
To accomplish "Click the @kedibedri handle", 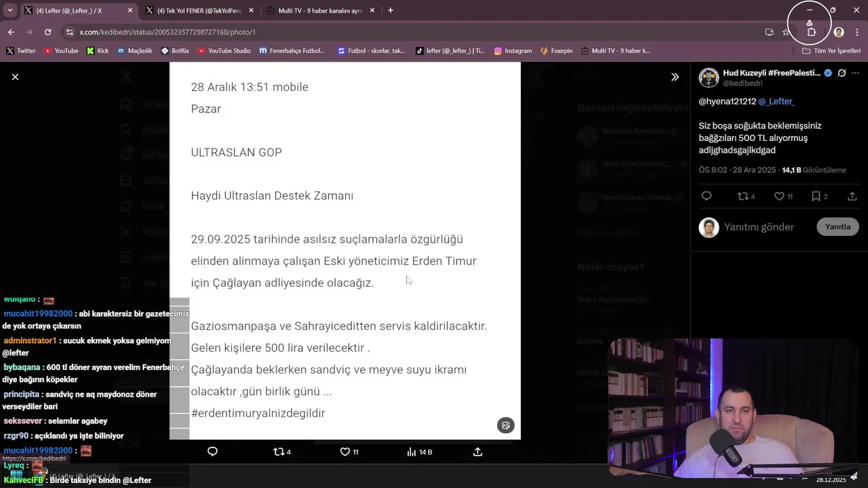I will pyautogui.click(x=743, y=83).
